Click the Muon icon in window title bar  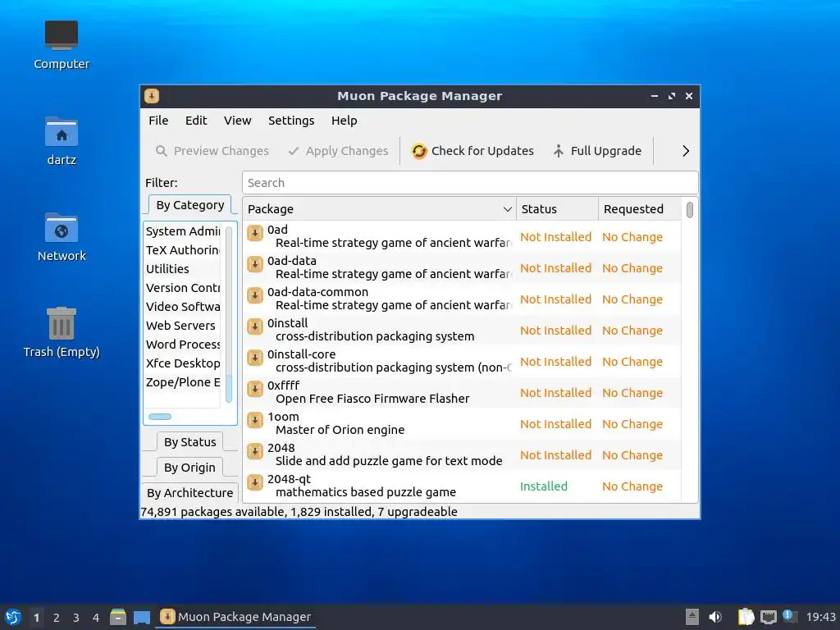pos(152,96)
